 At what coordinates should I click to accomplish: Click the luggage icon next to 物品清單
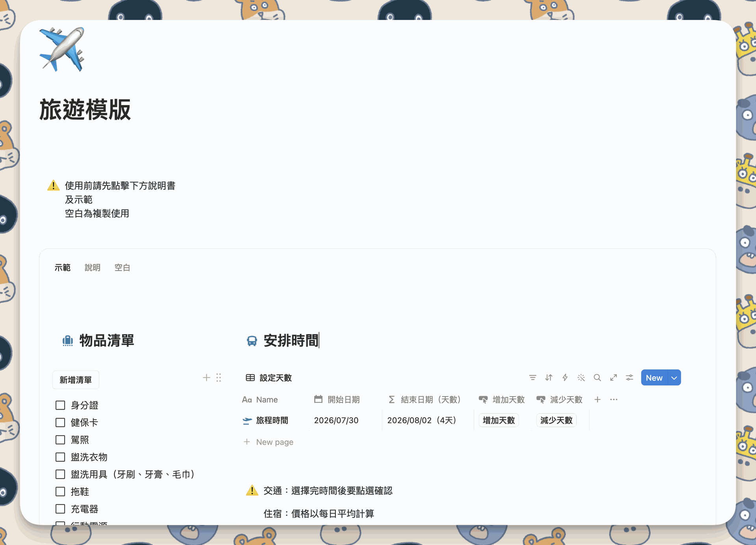pos(68,341)
